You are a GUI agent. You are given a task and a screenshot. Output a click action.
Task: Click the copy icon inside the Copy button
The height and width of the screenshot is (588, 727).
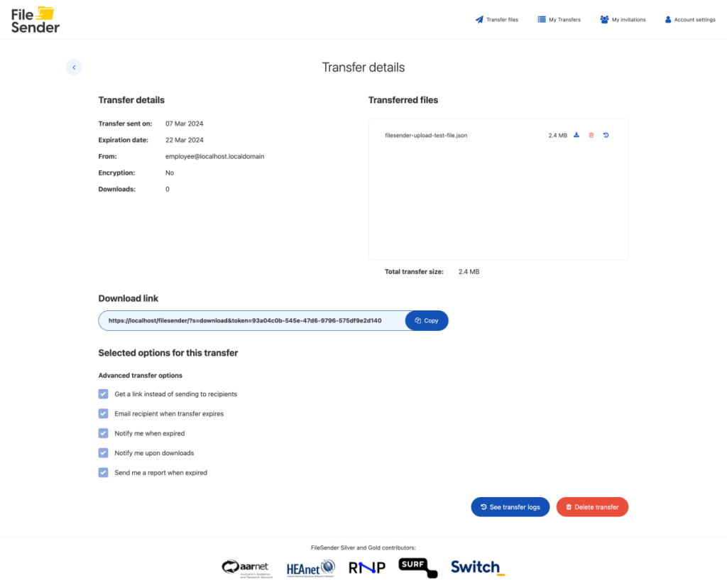[416, 320]
